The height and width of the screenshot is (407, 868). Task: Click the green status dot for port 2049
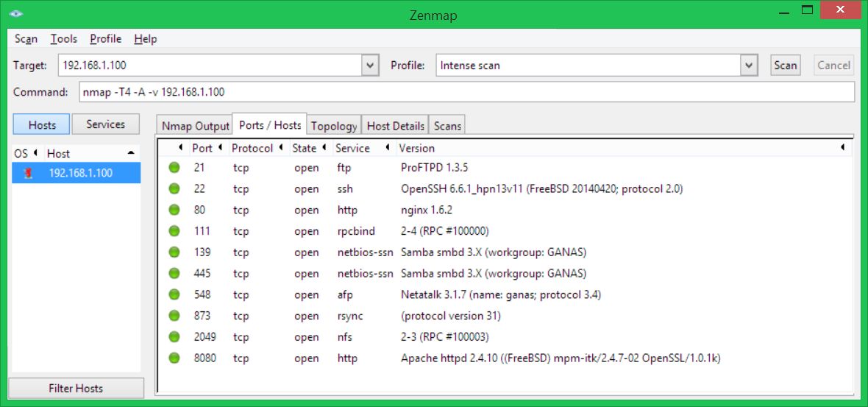[x=174, y=336]
